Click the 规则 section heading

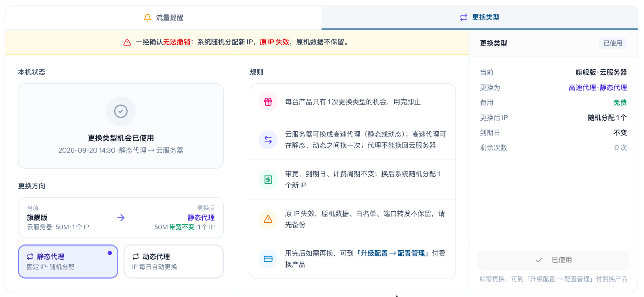click(x=257, y=72)
